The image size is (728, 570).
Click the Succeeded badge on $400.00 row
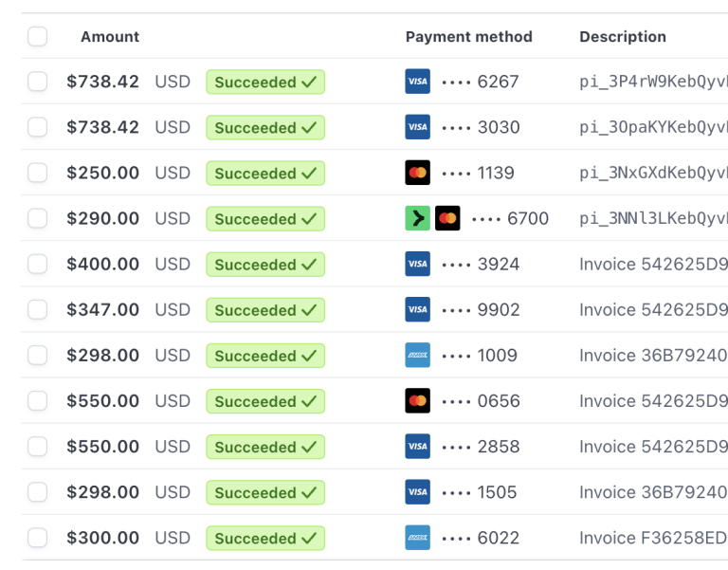pyautogui.click(x=265, y=265)
